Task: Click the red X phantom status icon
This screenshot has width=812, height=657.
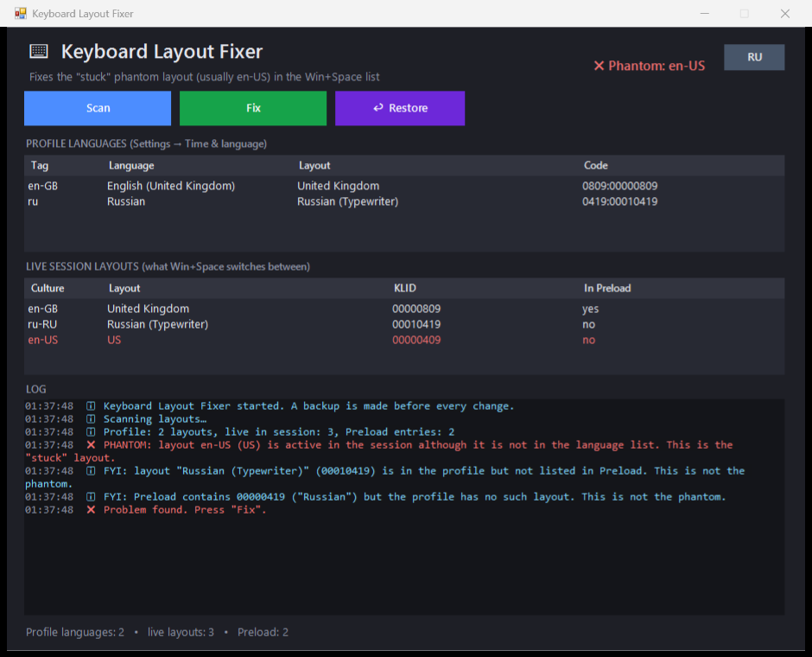Action: 599,66
